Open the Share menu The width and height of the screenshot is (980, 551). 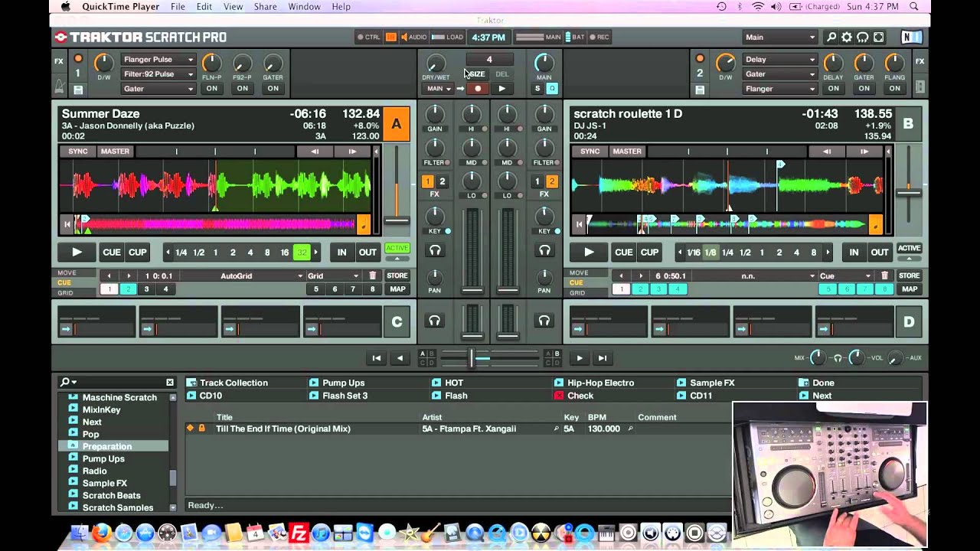(x=266, y=6)
